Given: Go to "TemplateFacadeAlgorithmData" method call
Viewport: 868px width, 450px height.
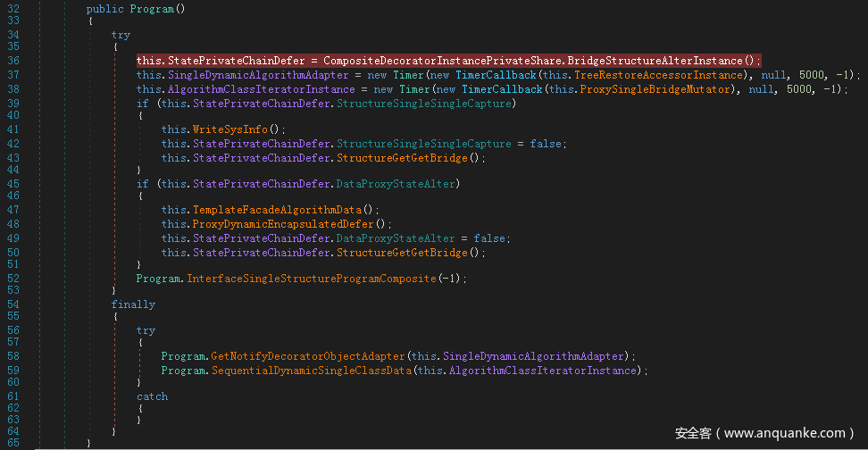Looking at the screenshot, I should 277,210.
